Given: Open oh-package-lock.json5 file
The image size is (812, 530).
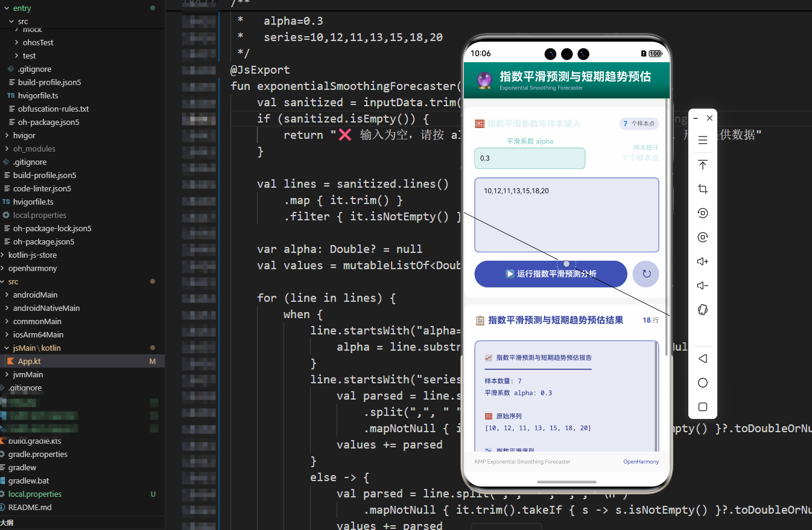Looking at the screenshot, I should click(x=52, y=228).
